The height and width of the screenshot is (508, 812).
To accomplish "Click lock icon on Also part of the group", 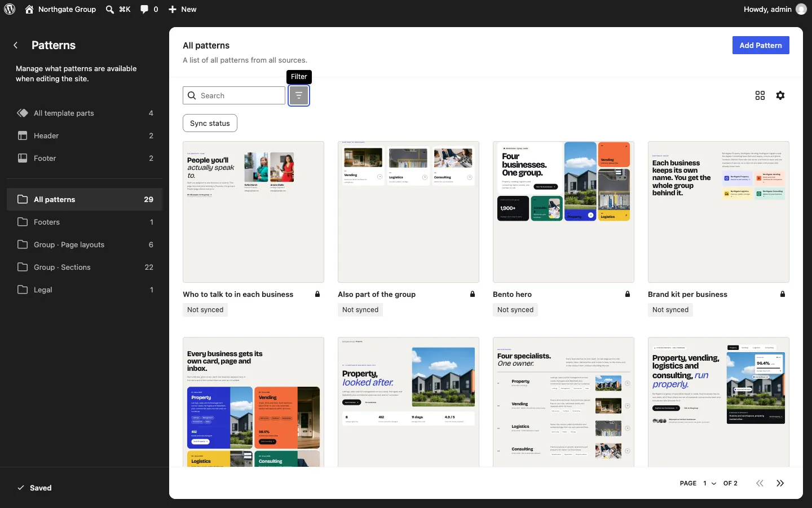I will (473, 294).
